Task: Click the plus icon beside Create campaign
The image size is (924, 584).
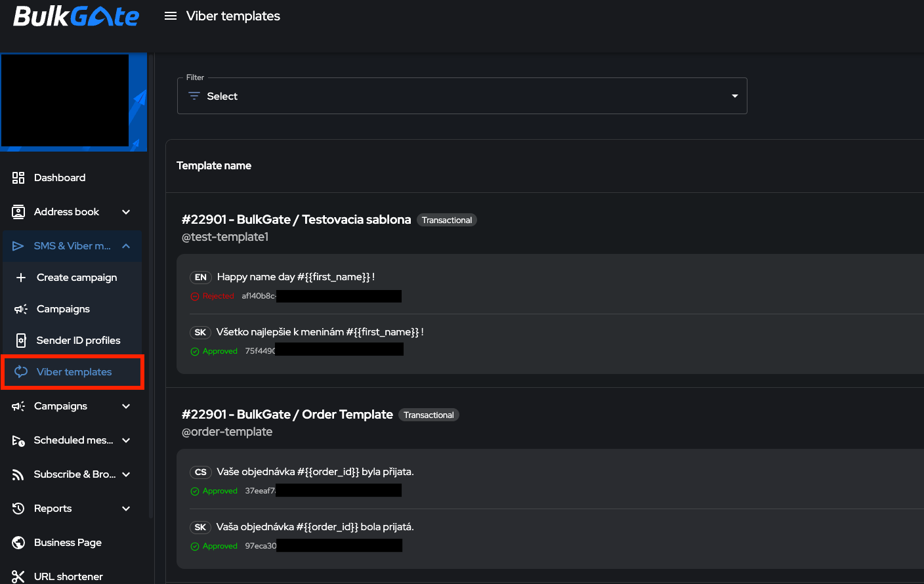Action: pos(21,278)
